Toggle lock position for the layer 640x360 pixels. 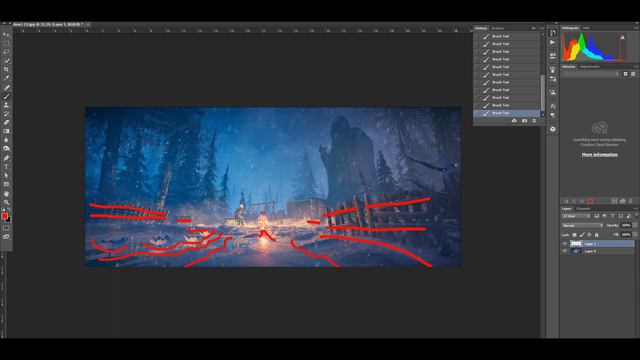coord(589,235)
